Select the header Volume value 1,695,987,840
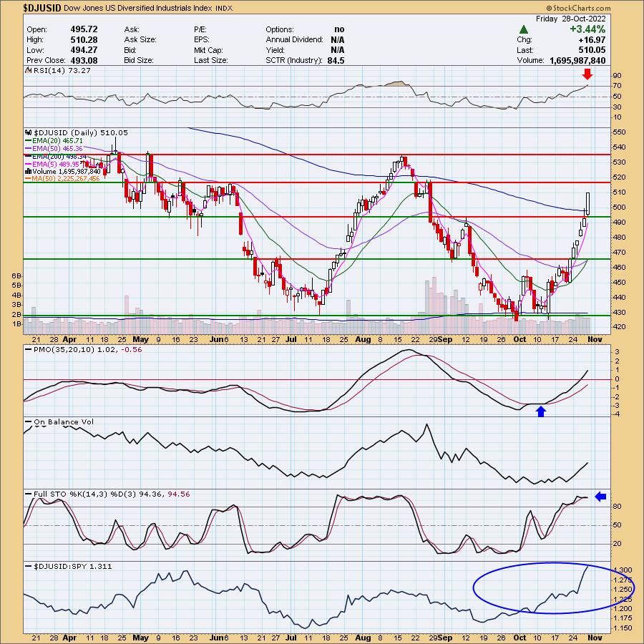The image size is (644, 644). 577,60
